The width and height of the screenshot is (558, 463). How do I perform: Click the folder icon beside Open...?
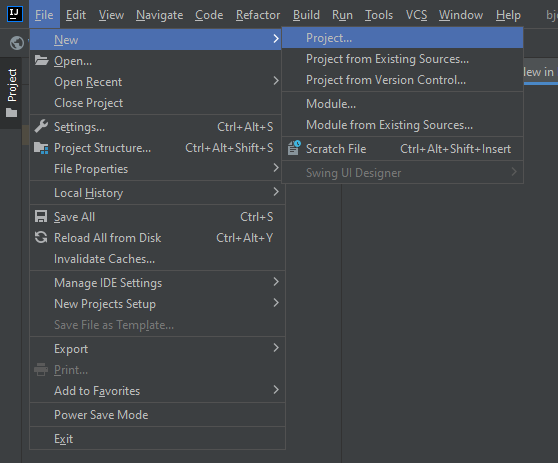(x=41, y=61)
